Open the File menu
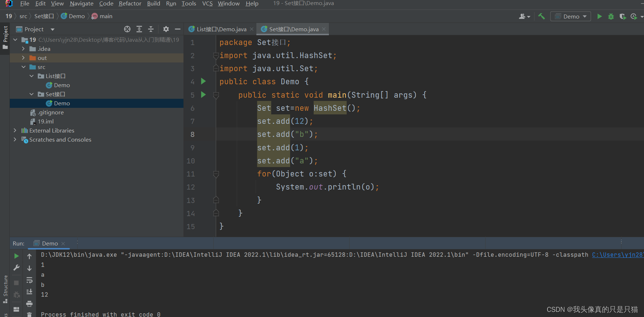 pos(25,4)
